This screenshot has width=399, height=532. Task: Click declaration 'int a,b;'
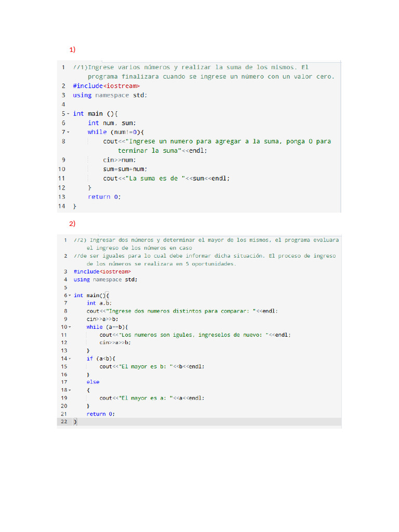pos(99,303)
